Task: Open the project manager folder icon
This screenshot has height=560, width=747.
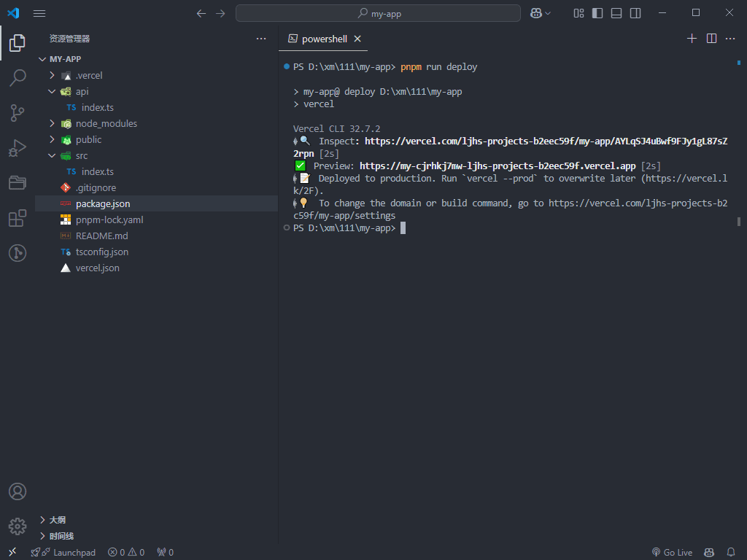Action: coord(18,183)
